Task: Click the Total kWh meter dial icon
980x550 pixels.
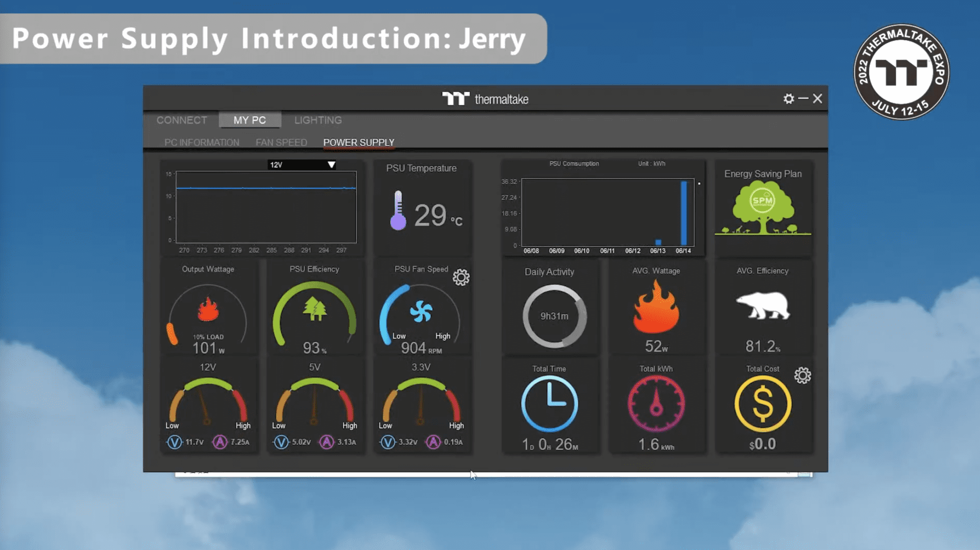Action: [656, 404]
